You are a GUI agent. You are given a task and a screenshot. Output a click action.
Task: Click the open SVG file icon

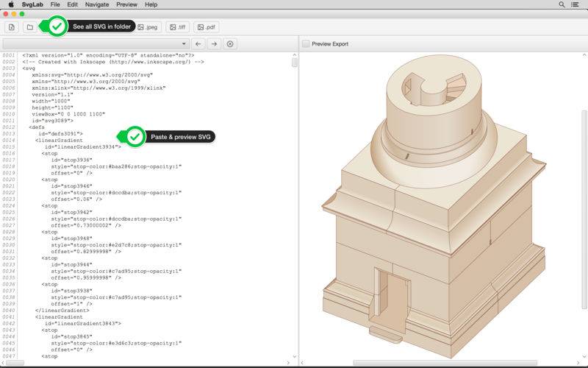pyautogui.click(x=12, y=27)
